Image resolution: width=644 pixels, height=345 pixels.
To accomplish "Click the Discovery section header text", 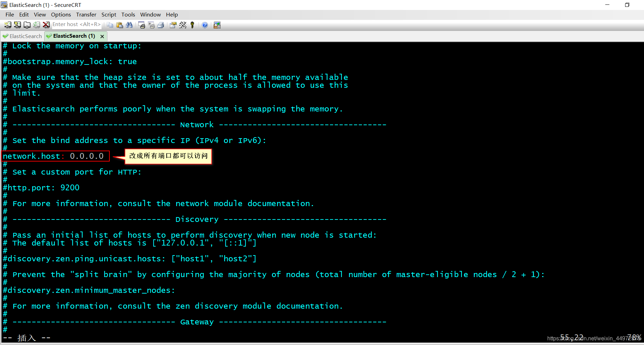I will pyautogui.click(x=197, y=219).
